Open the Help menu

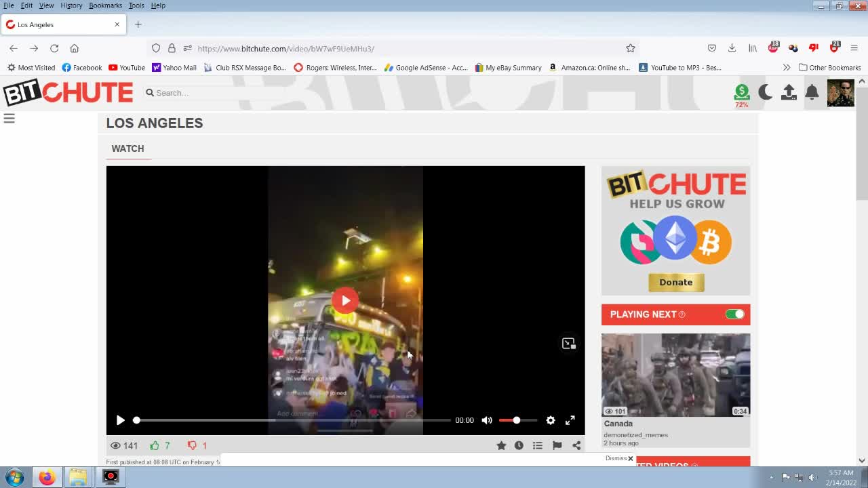tap(158, 5)
